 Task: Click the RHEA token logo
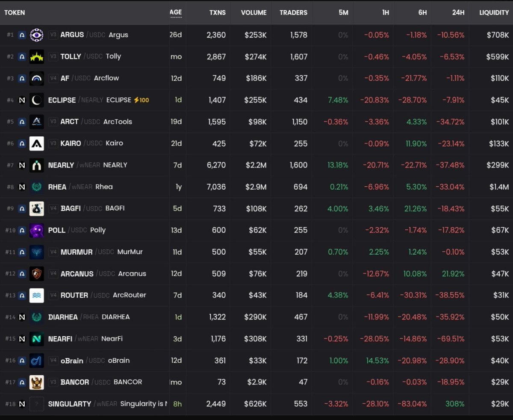[x=36, y=187]
